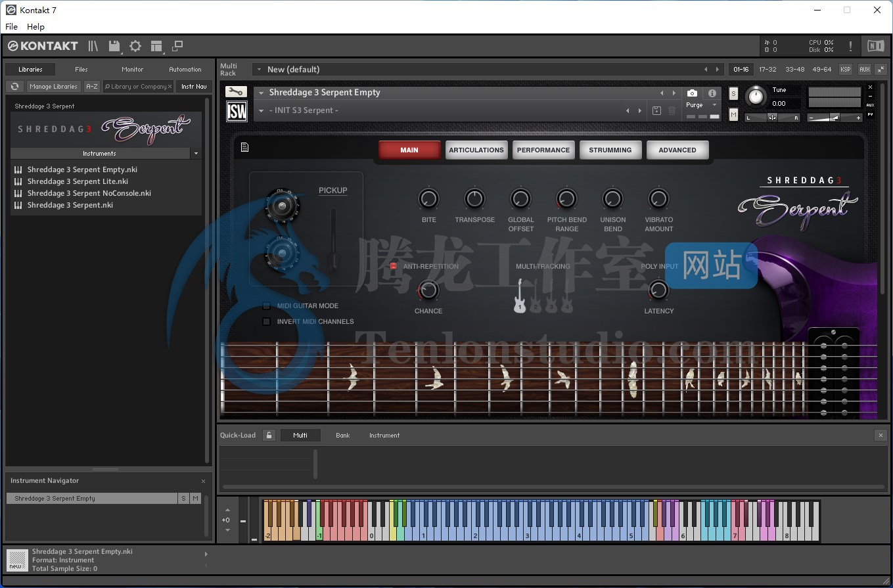The image size is (893, 588).
Task: Solo Shreddage in Instrument Navigator
Action: 183,499
